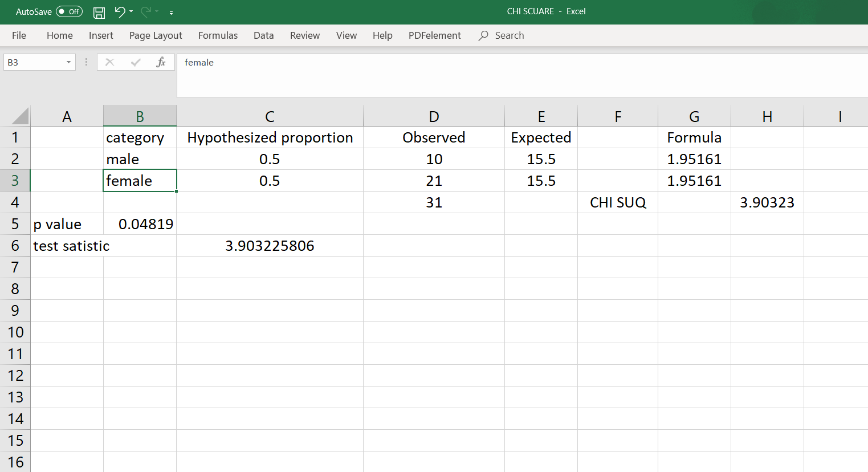Open the Redo history dropdown arrow
This screenshot has height=472, width=868.
(157, 11)
